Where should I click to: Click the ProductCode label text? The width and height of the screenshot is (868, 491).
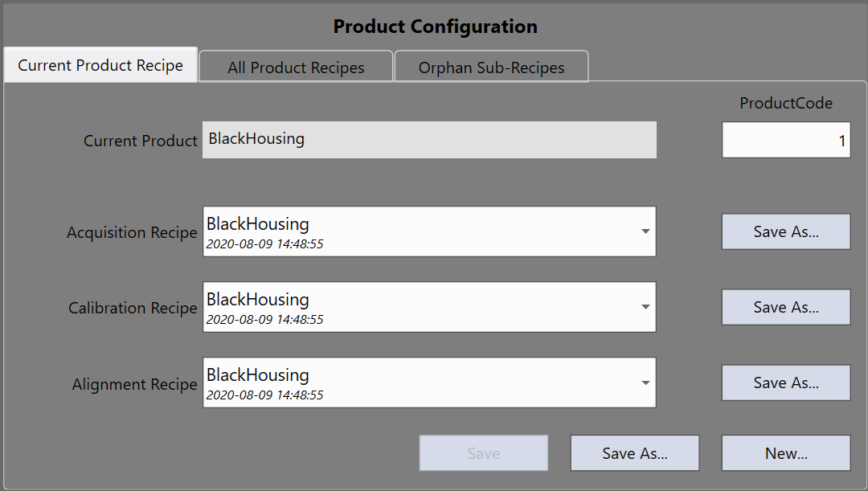click(785, 103)
